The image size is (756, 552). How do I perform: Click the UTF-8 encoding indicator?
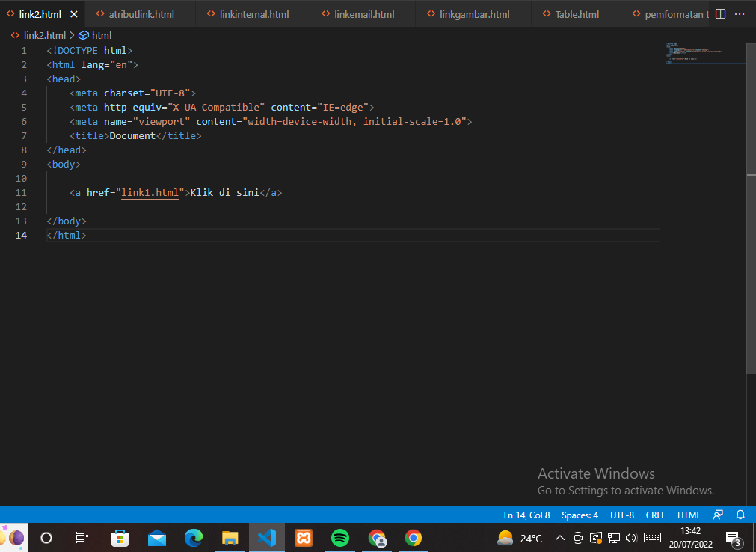pyautogui.click(x=621, y=515)
